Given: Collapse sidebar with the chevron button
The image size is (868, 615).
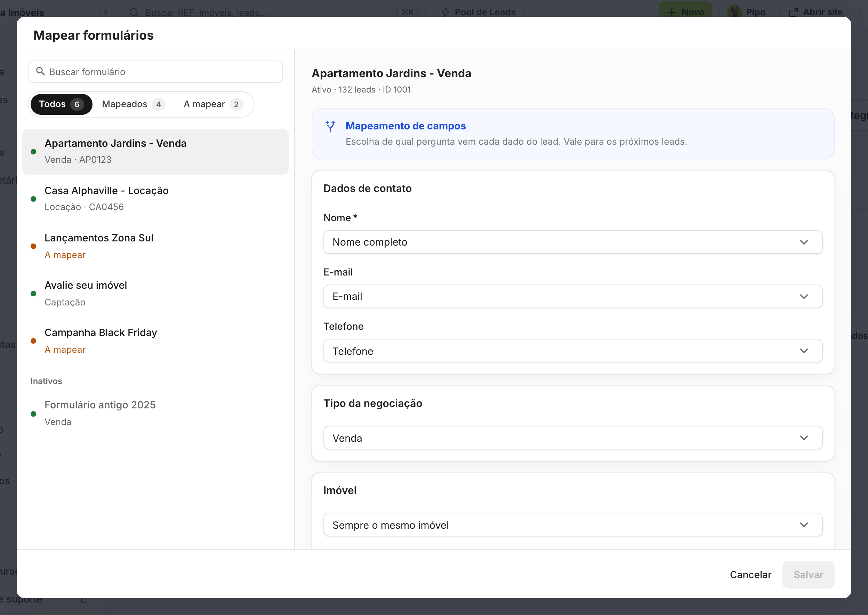Looking at the screenshot, I should point(106,12).
